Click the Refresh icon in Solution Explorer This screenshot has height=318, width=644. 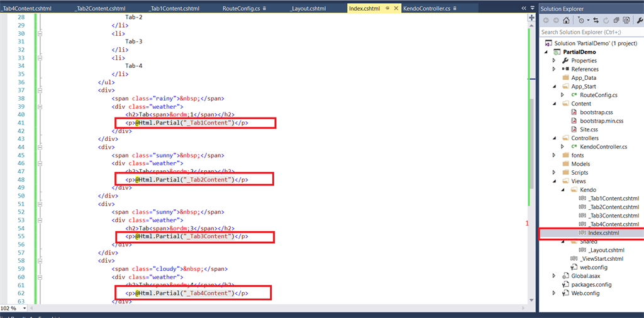(606, 21)
